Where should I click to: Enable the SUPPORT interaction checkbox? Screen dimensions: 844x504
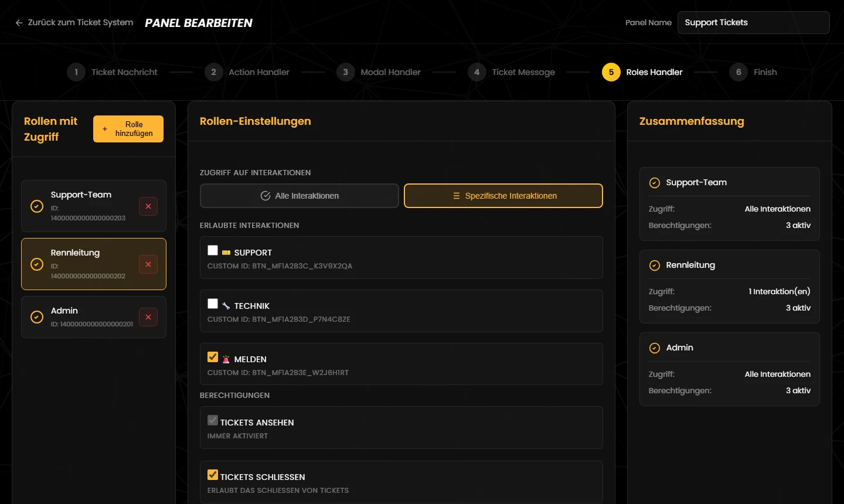pyautogui.click(x=213, y=250)
